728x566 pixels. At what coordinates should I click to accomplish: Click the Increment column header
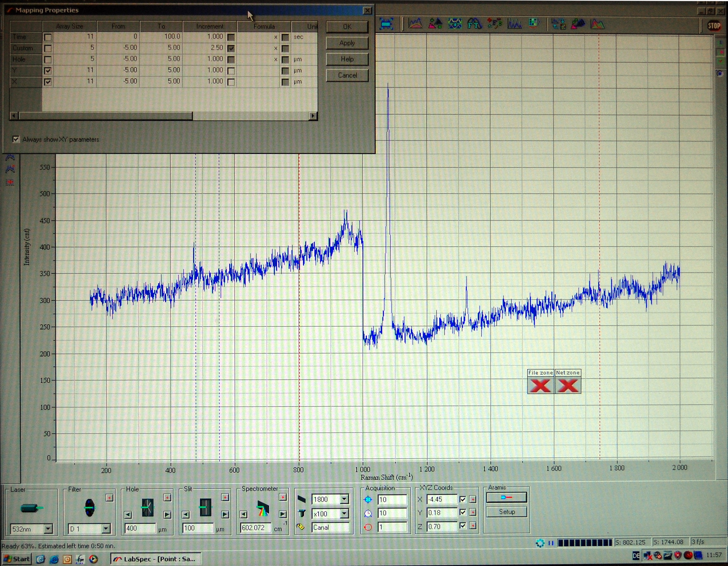(x=210, y=26)
